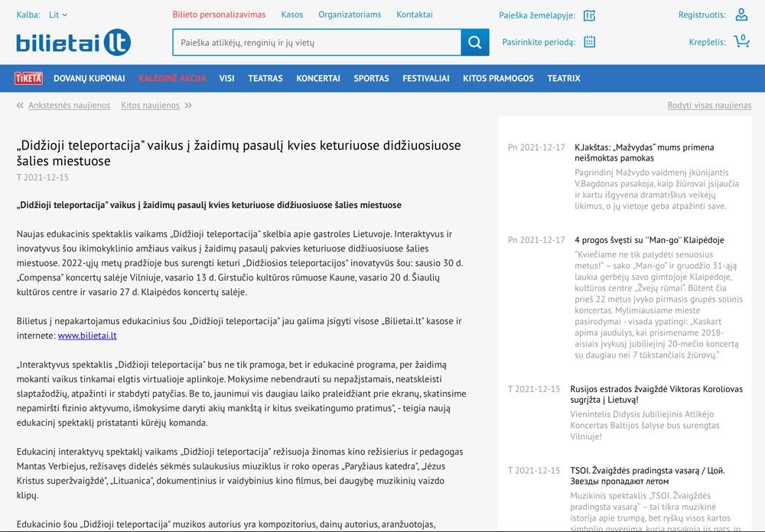Image resolution: width=765 pixels, height=532 pixels.
Task: Open FESTIVALIAI category
Action: [x=426, y=79]
